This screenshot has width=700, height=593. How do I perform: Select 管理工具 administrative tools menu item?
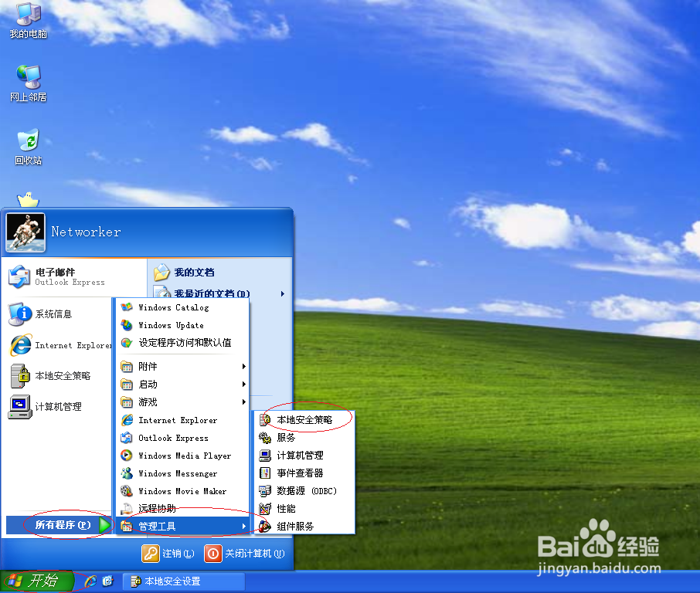coord(182,526)
